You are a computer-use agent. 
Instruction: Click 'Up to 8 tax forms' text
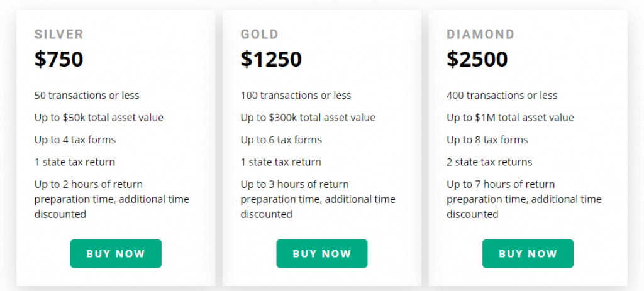click(x=487, y=140)
